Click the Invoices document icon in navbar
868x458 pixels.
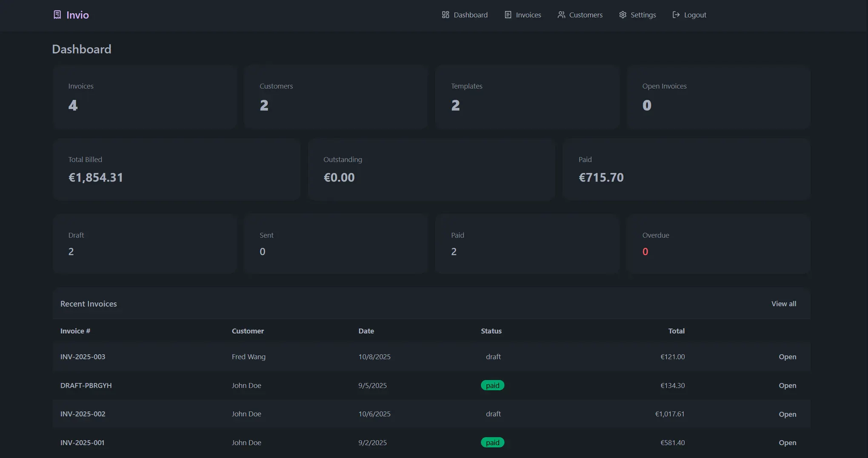(508, 15)
